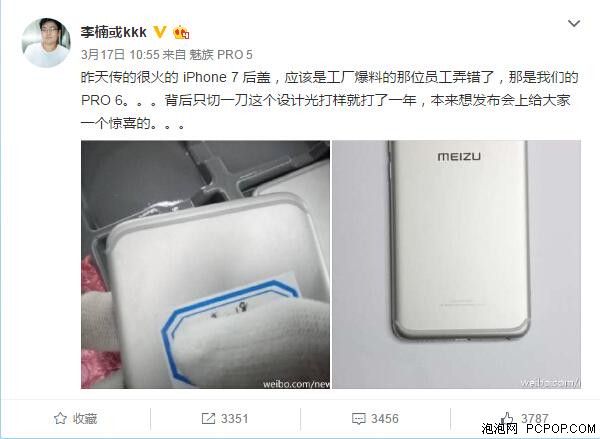
Task: Click the star favorite icon
Action: click(x=60, y=418)
